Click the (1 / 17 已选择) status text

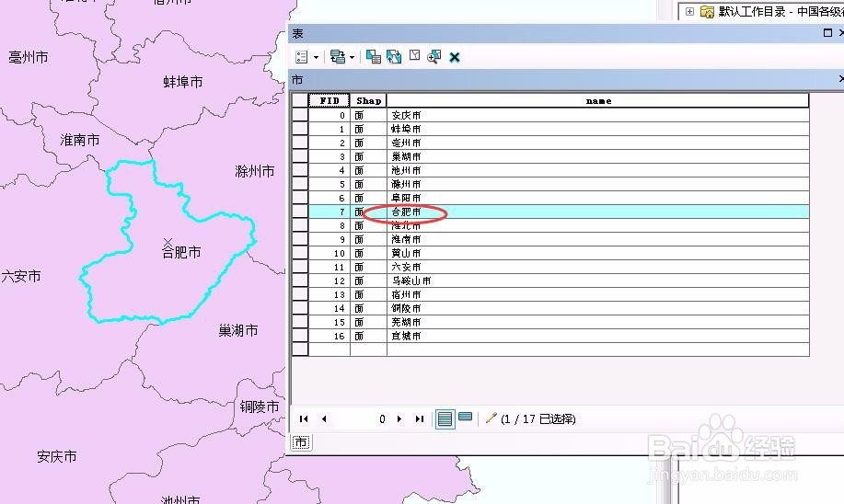tap(538, 418)
